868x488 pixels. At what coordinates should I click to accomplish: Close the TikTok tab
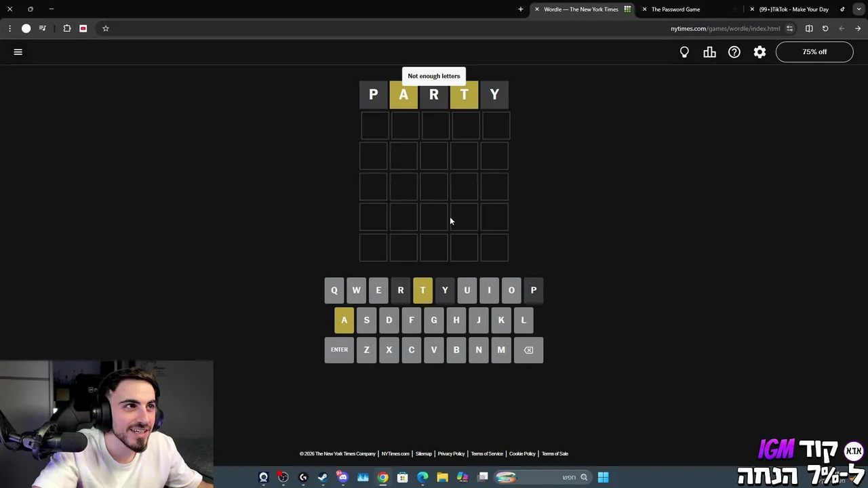point(752,9)
